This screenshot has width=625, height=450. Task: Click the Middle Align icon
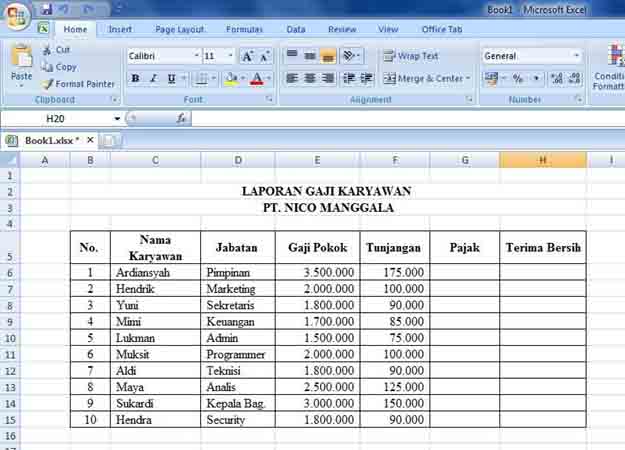point(310,56)
